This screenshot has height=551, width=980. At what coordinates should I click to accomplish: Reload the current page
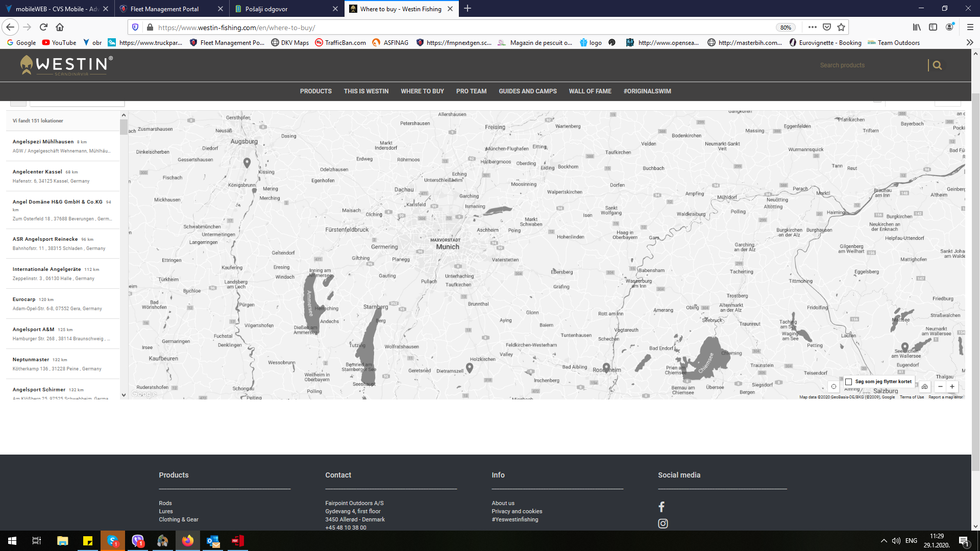click(43, 27)
